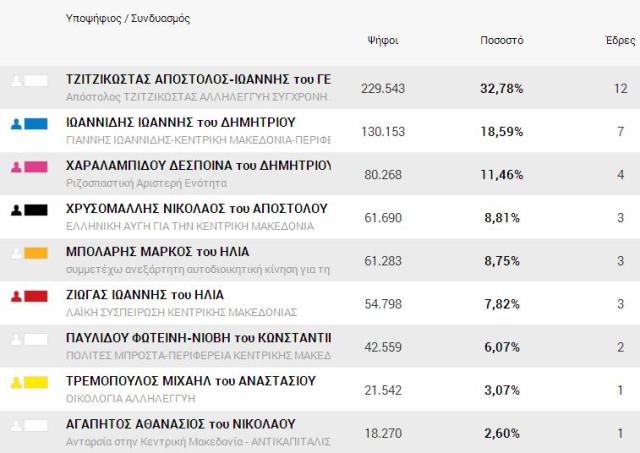Click the yellow person icon beside ΤΡΕΜΟΠΟΥΛΟΣ
Screen dimensions: 640x453
16,382
